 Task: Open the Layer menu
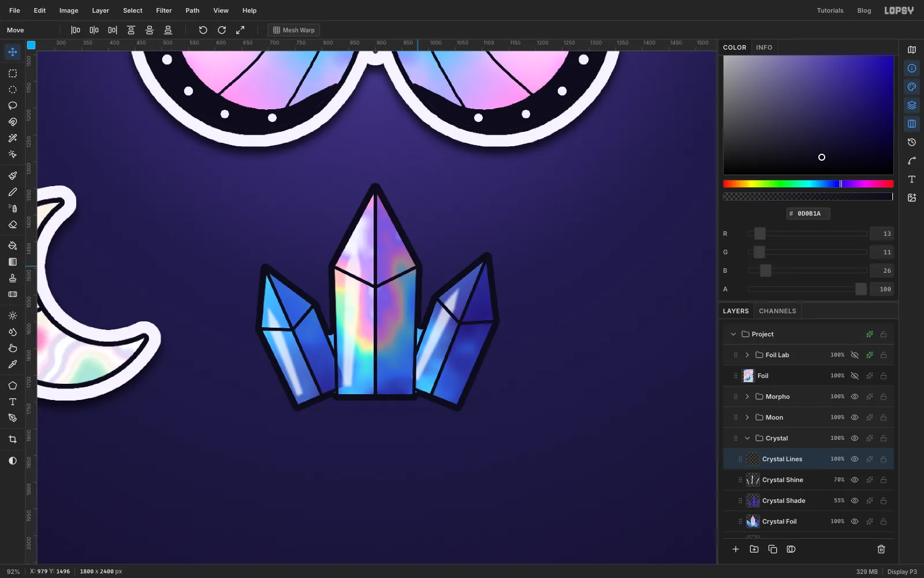coord(100,10)
